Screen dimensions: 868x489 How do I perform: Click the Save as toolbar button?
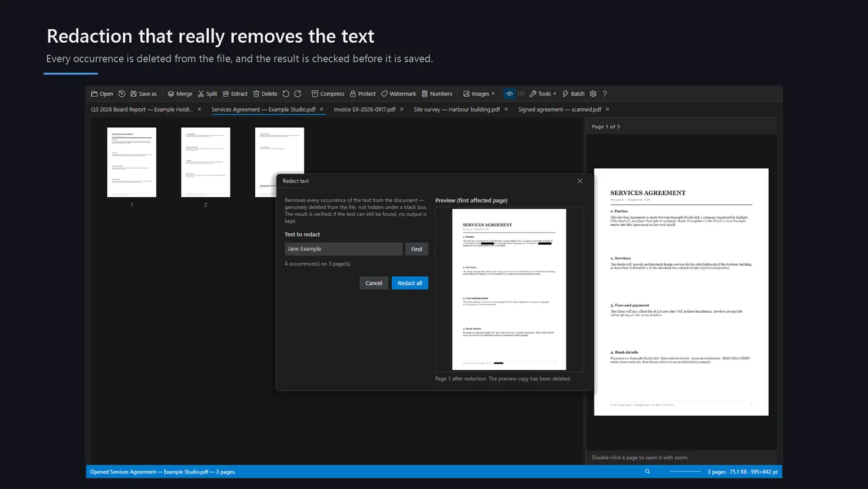(144, 94)
